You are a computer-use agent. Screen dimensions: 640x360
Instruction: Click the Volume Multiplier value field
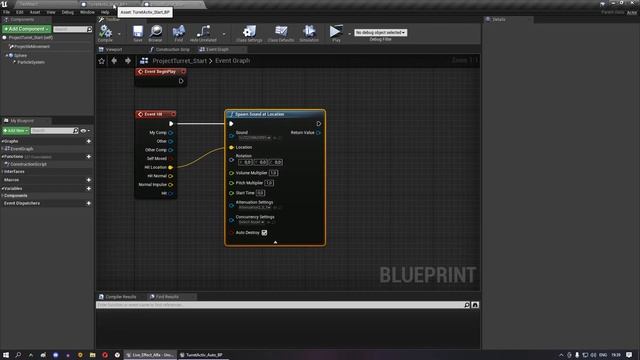tap(273, 173)
